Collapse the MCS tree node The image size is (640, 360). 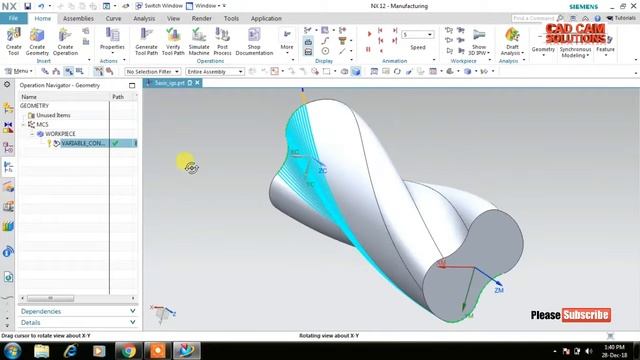point(24,124)
